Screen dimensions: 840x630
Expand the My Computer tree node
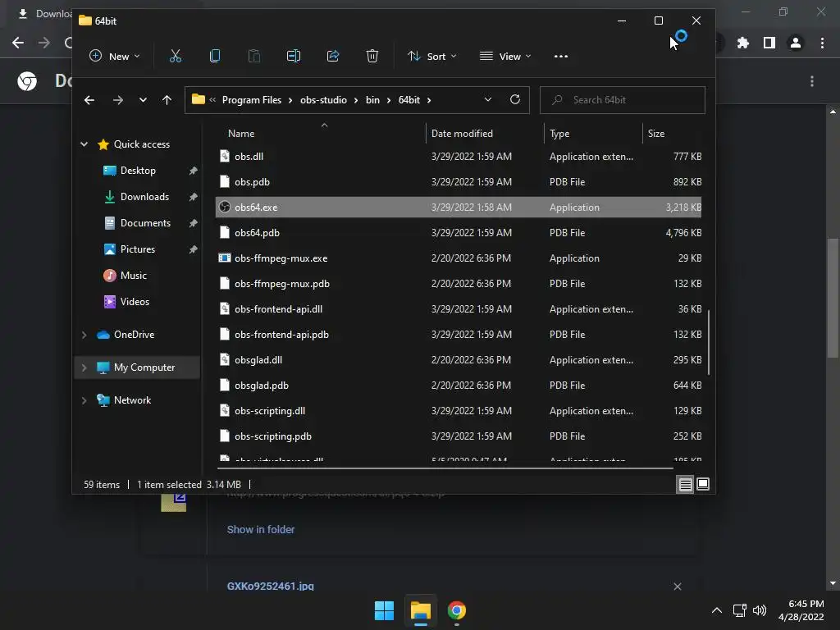[x=84, y=367]
